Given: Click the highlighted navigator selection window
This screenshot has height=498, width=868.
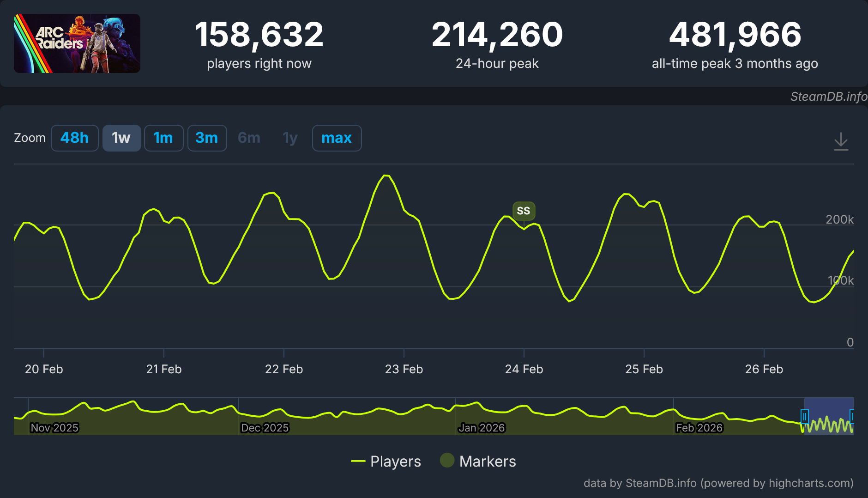Looking at the screenshot, I should point(829,409).
